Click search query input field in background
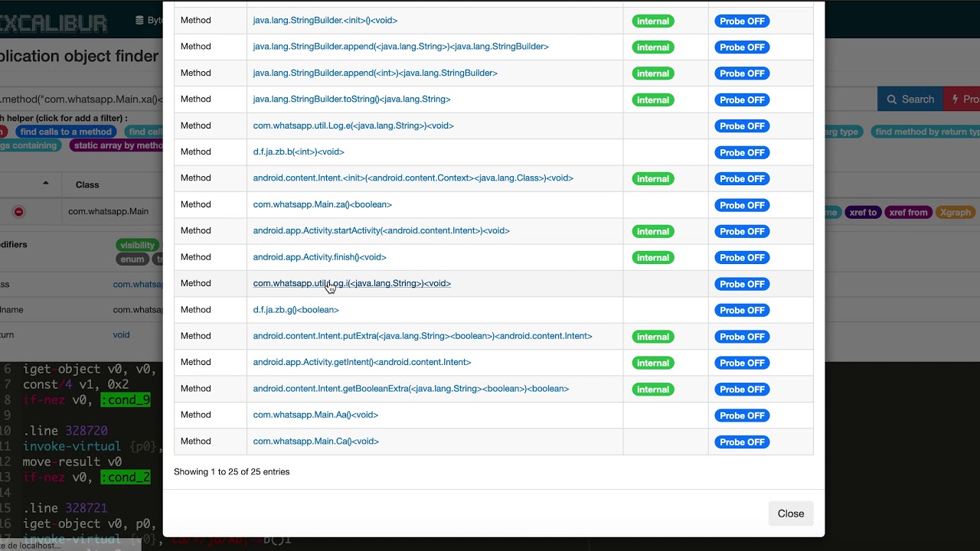Image resolution: width=980 pixels, height=551 pixels. (x=81, y=99)
